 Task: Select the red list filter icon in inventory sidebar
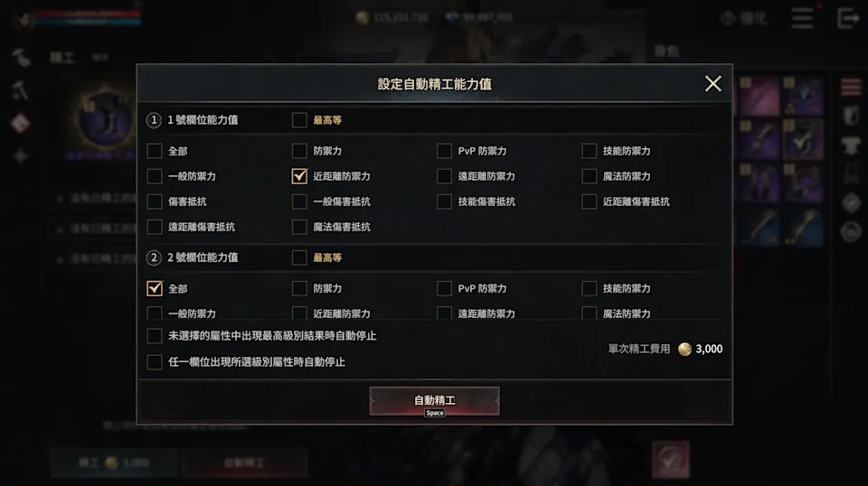(x=851, y=88)
